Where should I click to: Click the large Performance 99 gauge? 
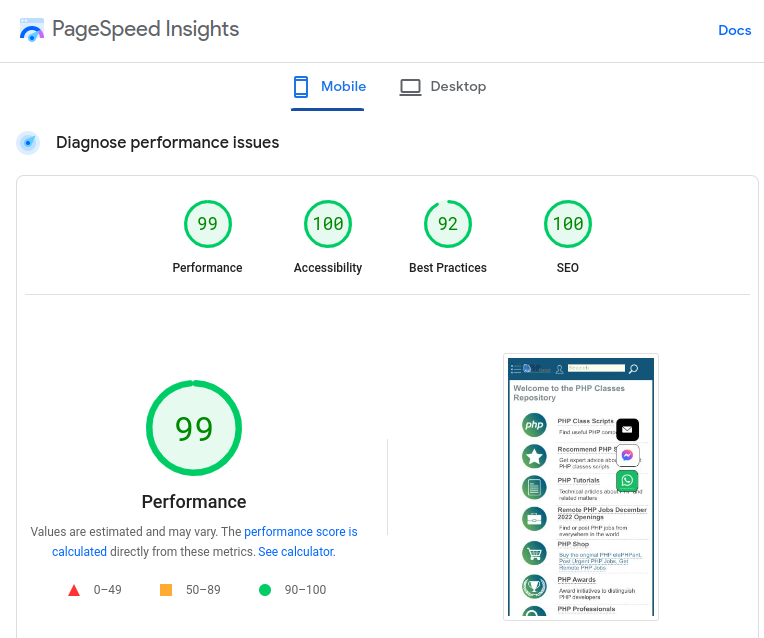click(x=194, y=428)
